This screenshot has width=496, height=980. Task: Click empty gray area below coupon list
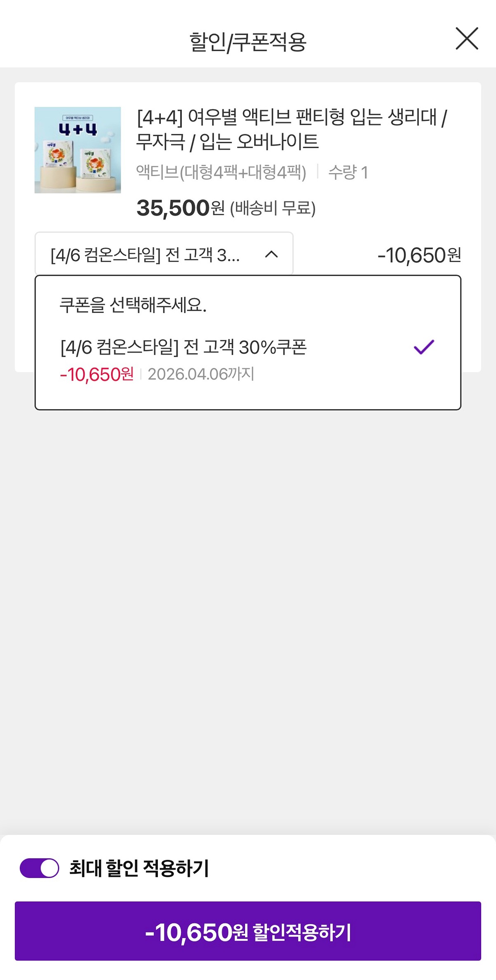click(x=248, y=620)
